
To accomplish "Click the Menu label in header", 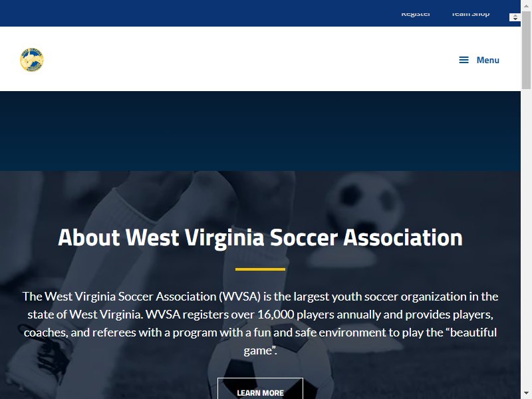I will point(488,60).
